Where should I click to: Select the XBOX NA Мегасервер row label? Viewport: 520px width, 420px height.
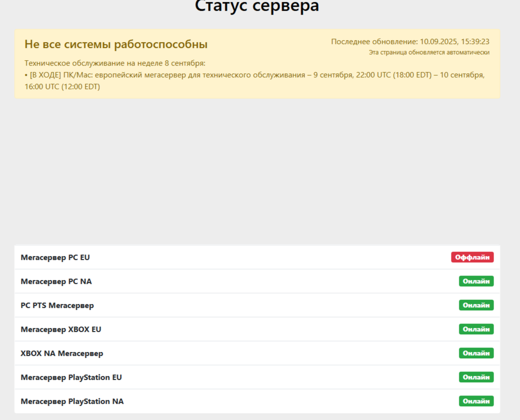[62, 353]
